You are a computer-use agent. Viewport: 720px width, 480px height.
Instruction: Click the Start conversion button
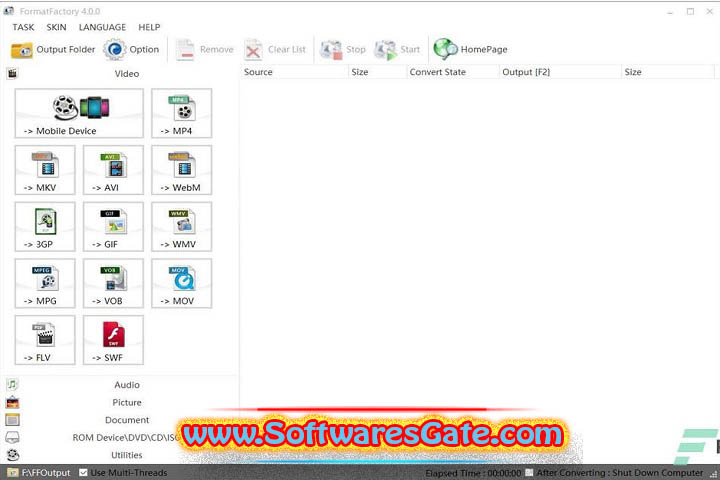[x=397, y=50]
